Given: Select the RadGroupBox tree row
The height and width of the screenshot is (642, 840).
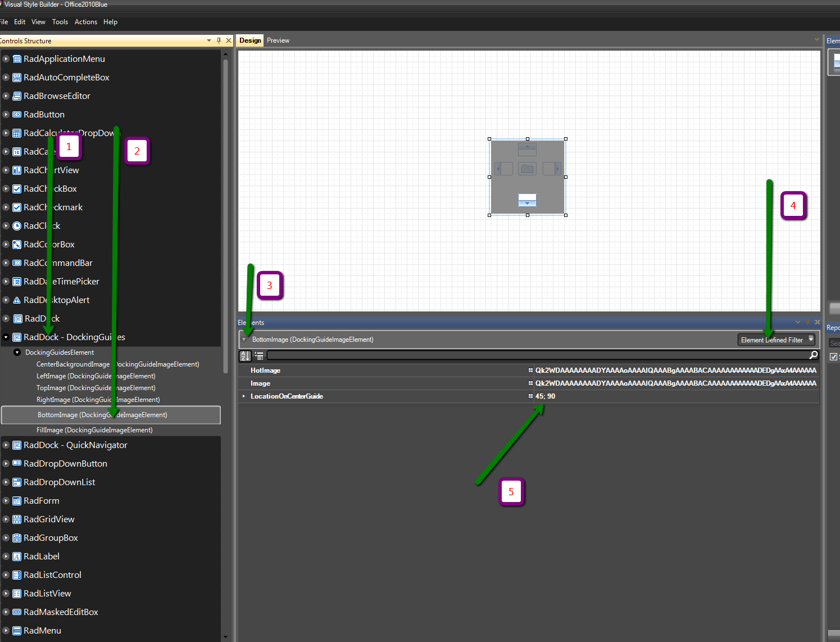Looking at the screenshot, I should click(x=111, y=538).
